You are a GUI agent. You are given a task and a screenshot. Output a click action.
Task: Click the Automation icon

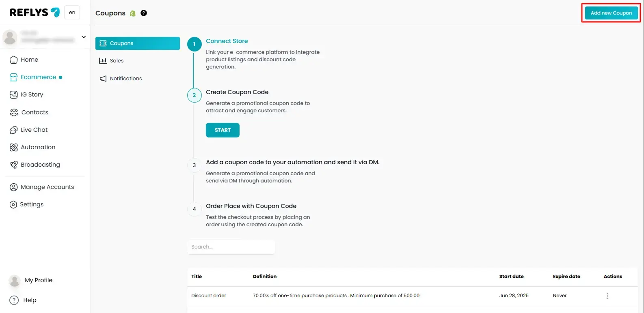[x=14, y=148]
